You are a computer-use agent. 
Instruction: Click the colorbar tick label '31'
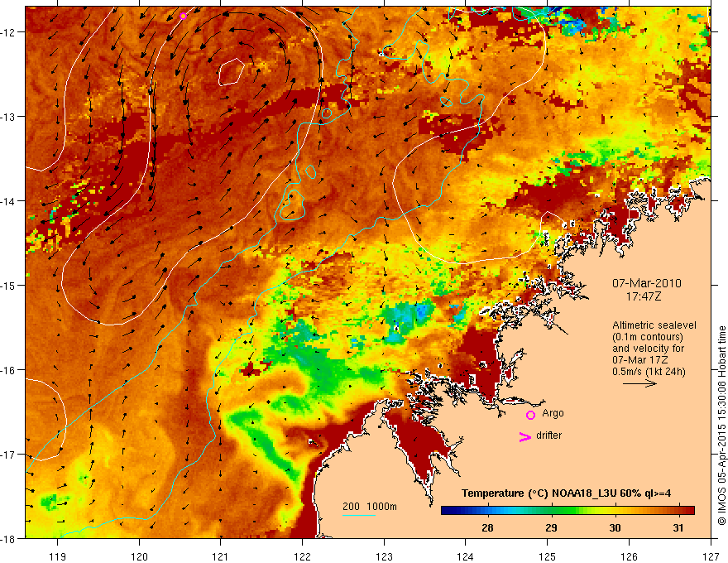tap(678, 527)
